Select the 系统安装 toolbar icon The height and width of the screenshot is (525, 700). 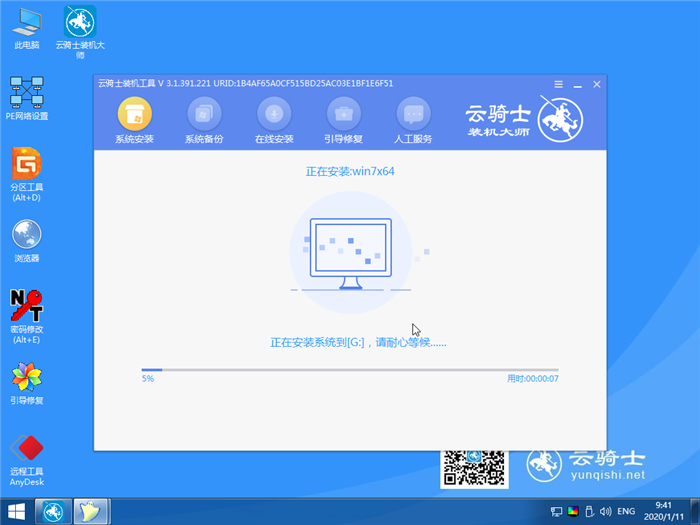[x=134, y=121]
